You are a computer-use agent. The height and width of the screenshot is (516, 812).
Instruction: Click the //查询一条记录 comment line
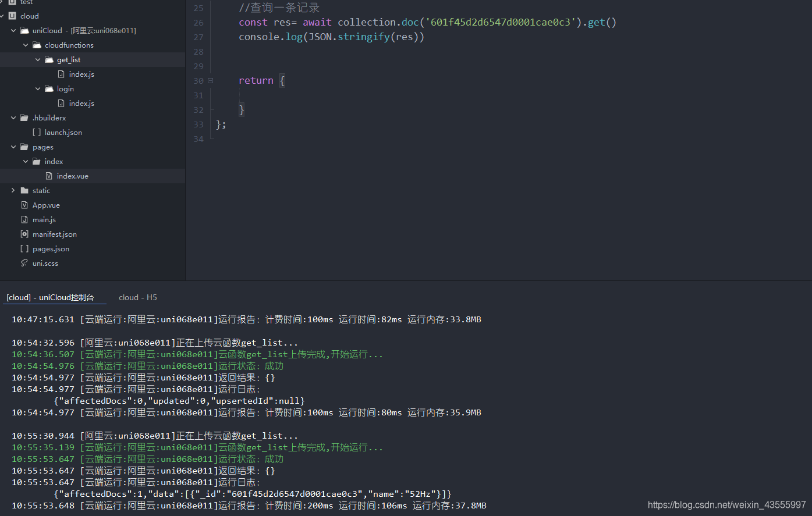pyautogui.click(x=279, y=8)
